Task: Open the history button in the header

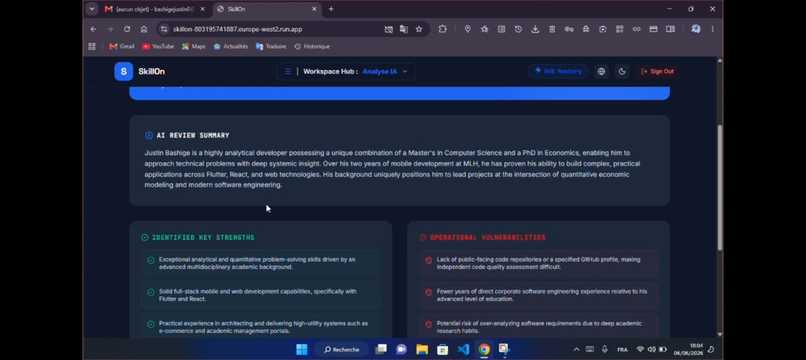Action: [558, 71]
